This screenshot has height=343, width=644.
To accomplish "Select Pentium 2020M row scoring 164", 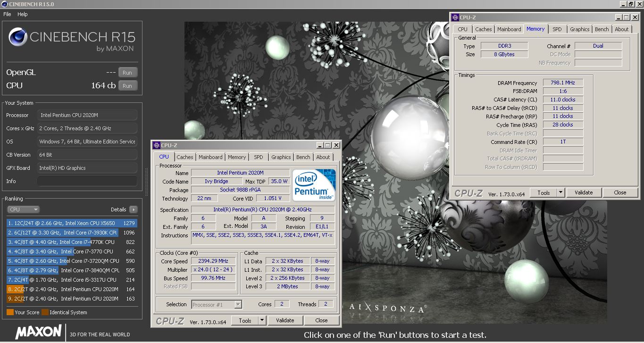I will [x=72, y=289].
